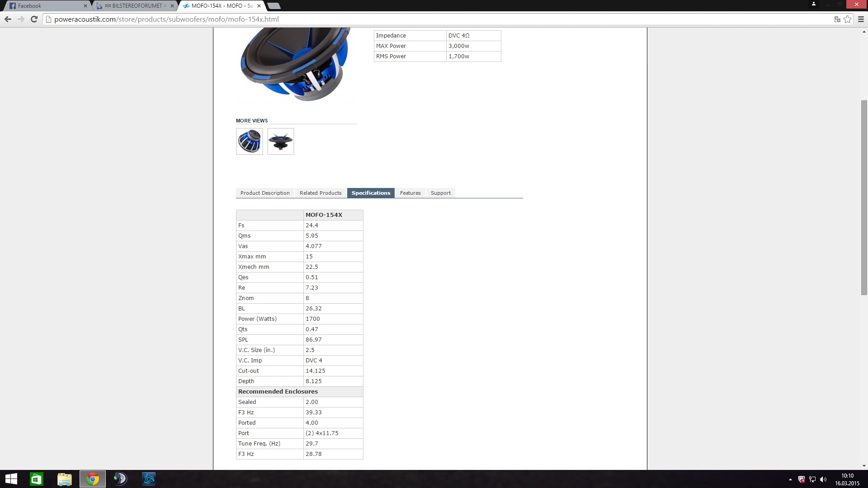View the side-profile subwoofer thumbnail

click(x=281, y=141)
